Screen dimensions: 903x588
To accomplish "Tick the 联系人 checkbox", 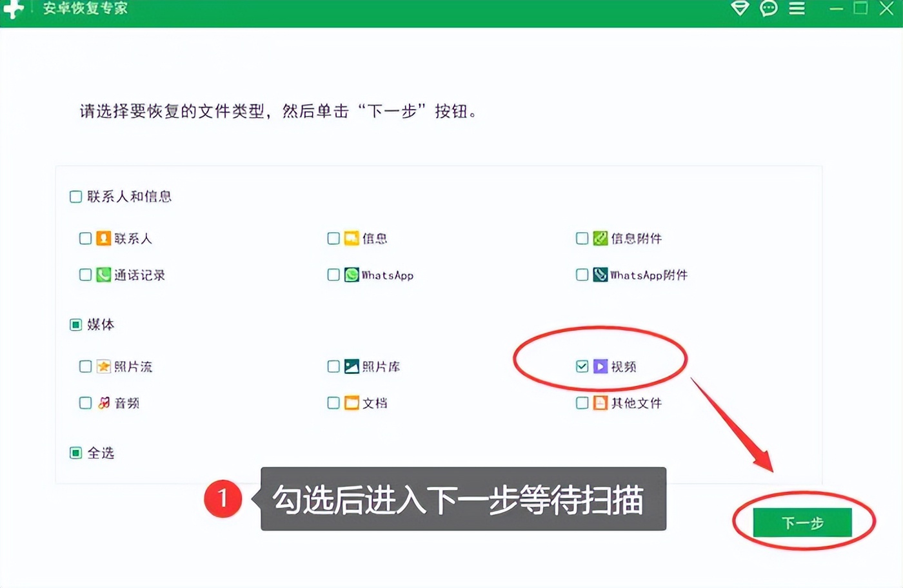I will (85, 239).
